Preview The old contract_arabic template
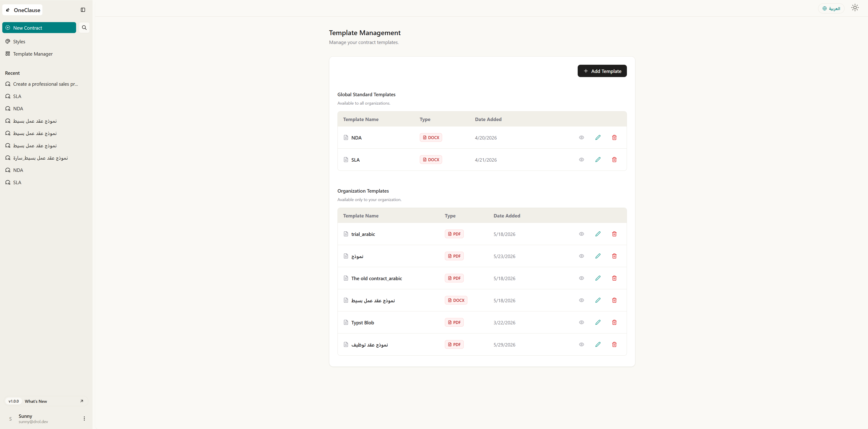This screenshot has width=868, height=429. click(x=581, y=278)
